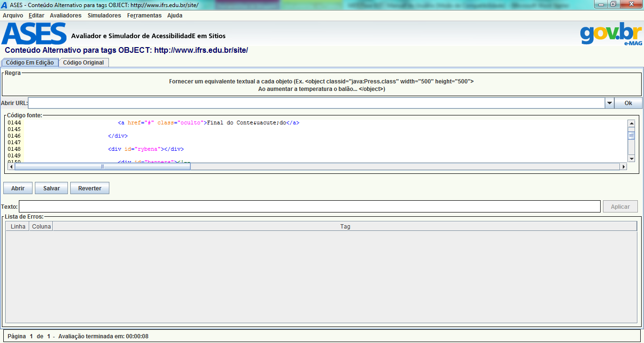Click code line 0148 with div id rybena
The width and height of the screenshot is (644, 343).
pyautogui.click(x=146, y=149)
